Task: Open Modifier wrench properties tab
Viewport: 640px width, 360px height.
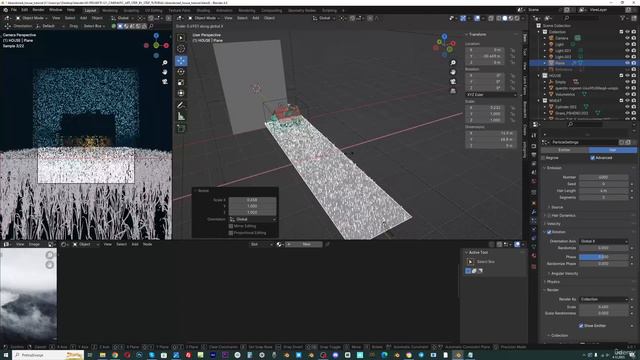Action: pos(533,211)
